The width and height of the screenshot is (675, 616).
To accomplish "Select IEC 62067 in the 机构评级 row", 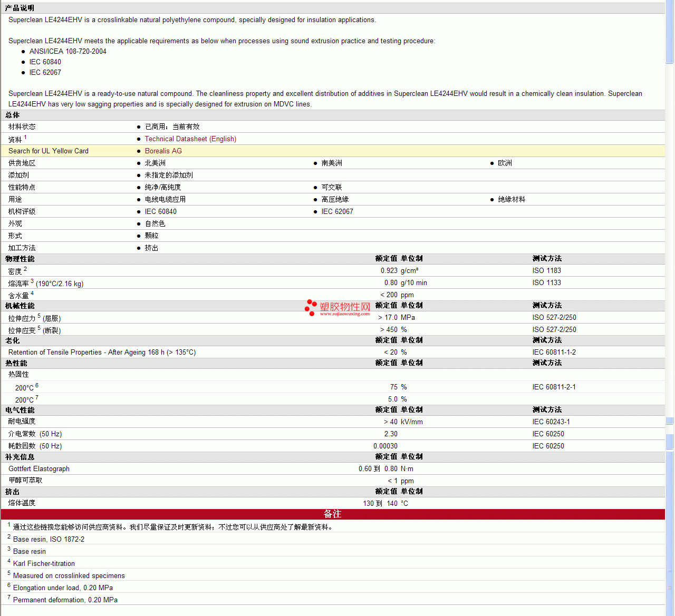I will coord(337,212).
